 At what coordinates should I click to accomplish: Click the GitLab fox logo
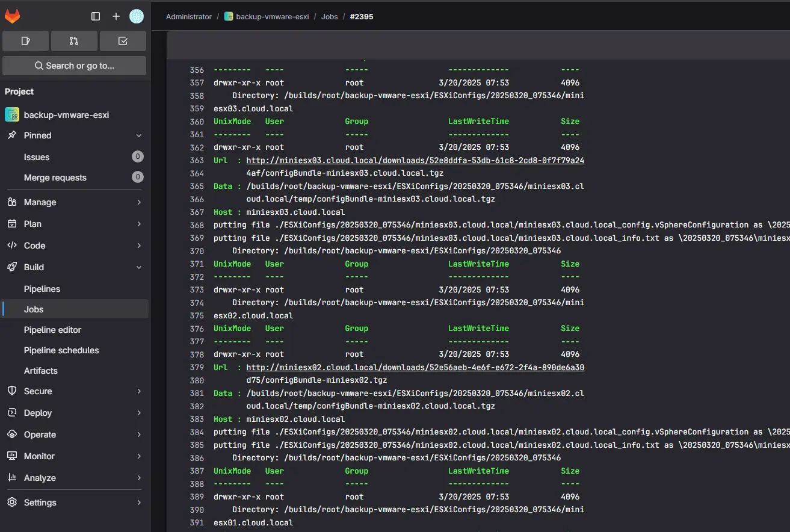13,16
